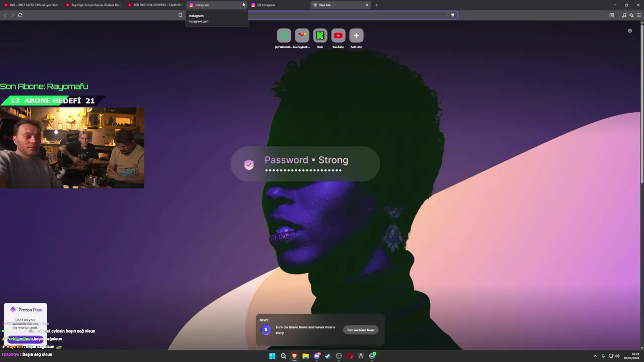The image size is (644, 362).
Task: Open Discord from the taskbar
Action: (x=317, y=356)
